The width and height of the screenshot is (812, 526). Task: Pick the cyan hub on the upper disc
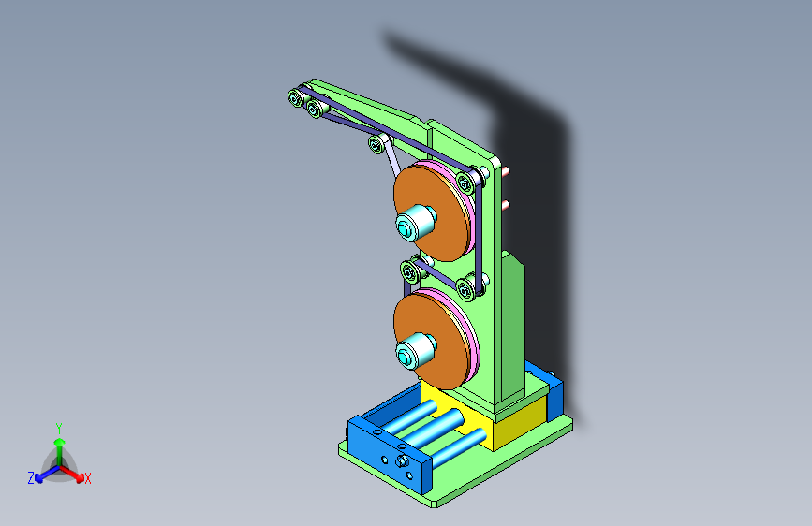click(415, 223)
